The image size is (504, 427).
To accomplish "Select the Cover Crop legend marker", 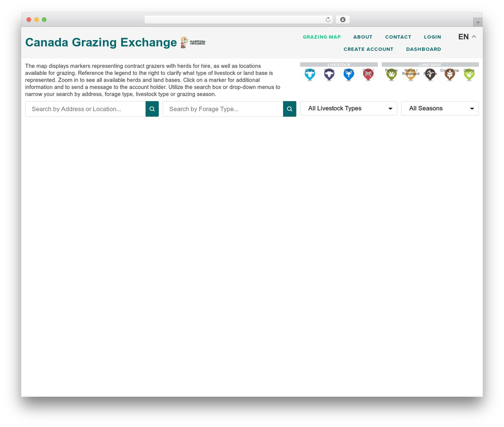I will click(x=450, y=74).
